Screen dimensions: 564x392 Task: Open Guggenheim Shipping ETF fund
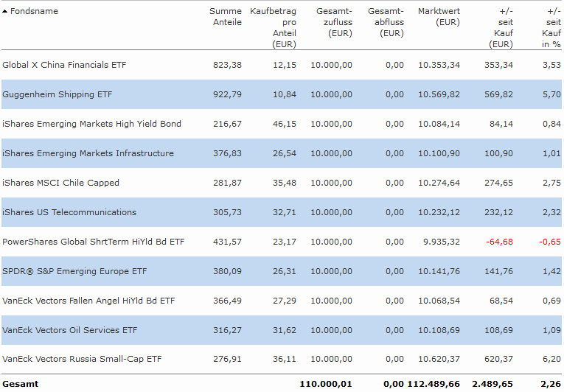click(58, 94)
